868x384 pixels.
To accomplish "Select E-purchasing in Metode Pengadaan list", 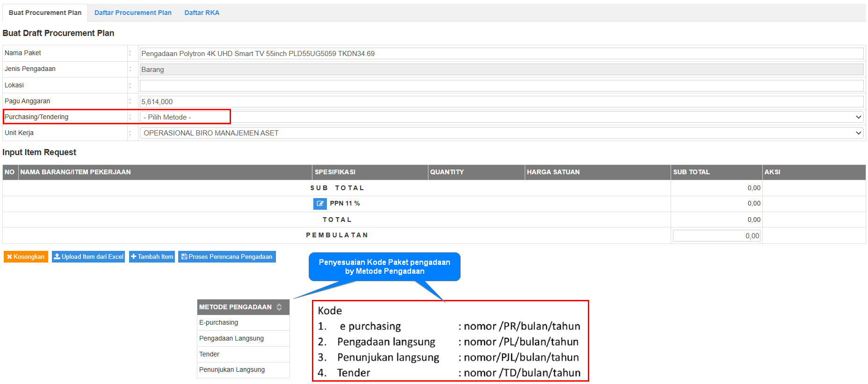I will coord(219,323).
